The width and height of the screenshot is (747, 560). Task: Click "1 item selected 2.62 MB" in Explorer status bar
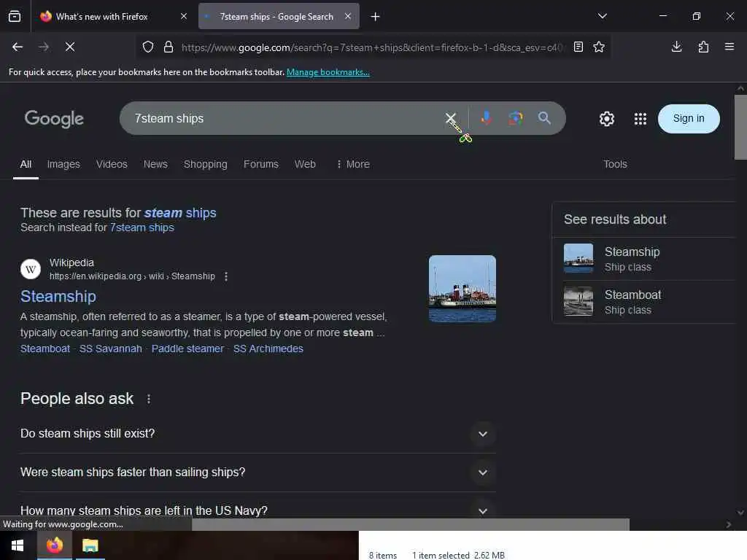[458, 555]
